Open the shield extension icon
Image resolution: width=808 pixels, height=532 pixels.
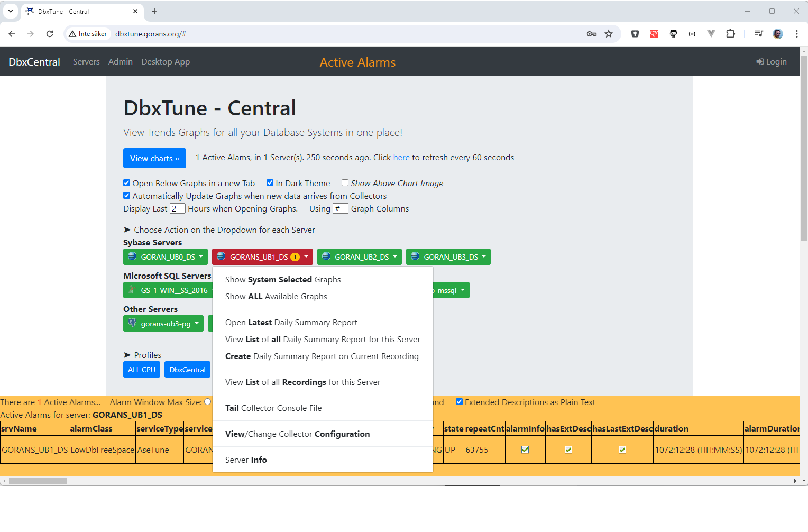(635, 34)
